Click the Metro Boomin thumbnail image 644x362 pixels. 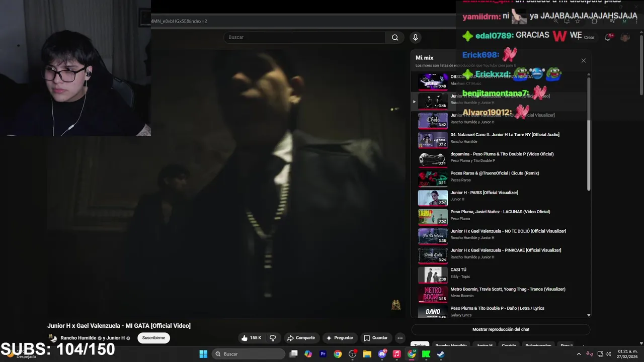click(433, 294)
